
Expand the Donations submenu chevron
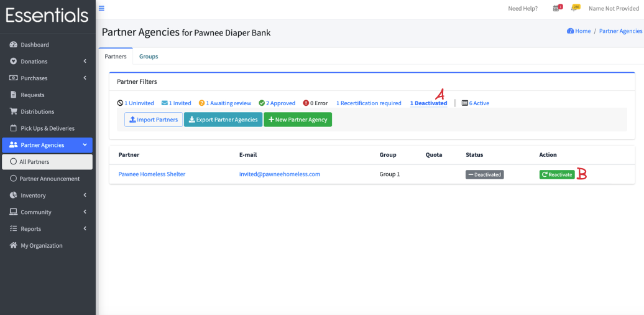(85, 61)
